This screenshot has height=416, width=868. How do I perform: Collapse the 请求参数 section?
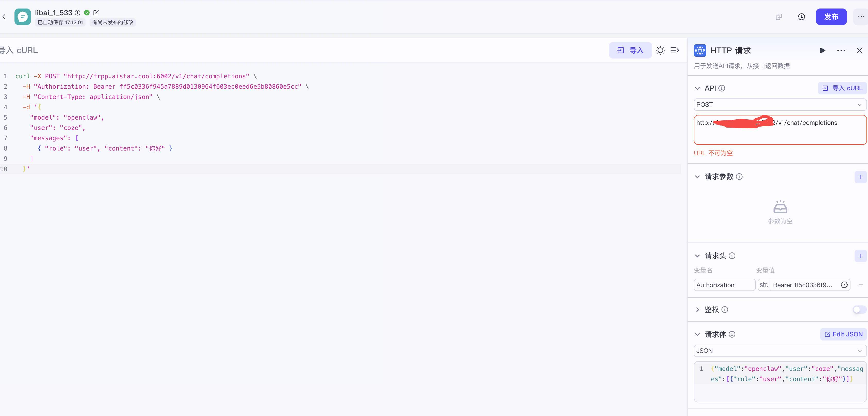coord(697,177)
